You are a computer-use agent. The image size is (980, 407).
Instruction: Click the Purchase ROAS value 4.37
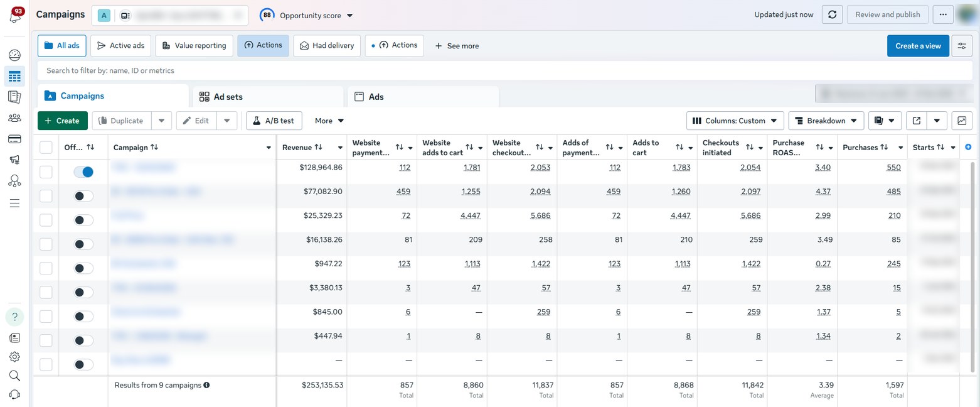(x=823, y=192)
